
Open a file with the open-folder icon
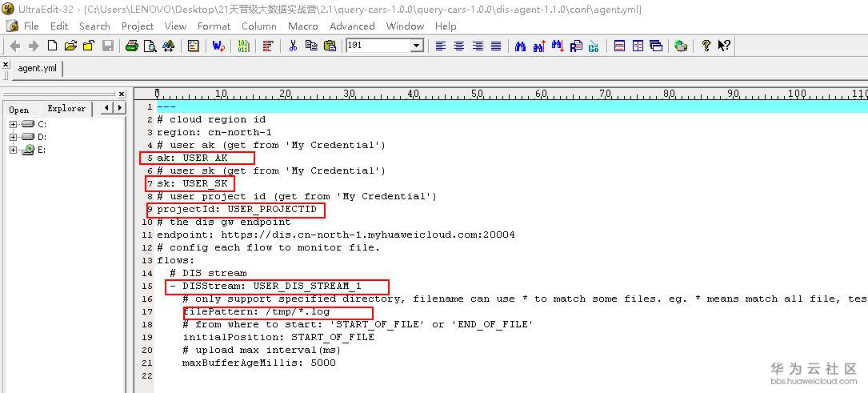tap(70, 46)
